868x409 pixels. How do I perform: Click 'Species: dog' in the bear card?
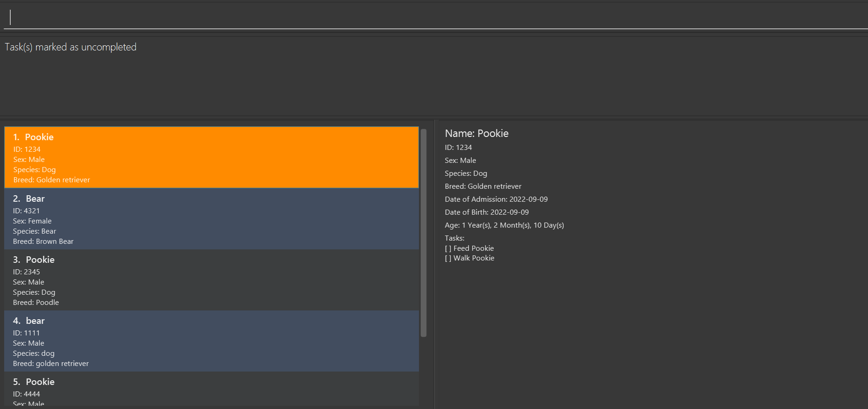point(33,353)
